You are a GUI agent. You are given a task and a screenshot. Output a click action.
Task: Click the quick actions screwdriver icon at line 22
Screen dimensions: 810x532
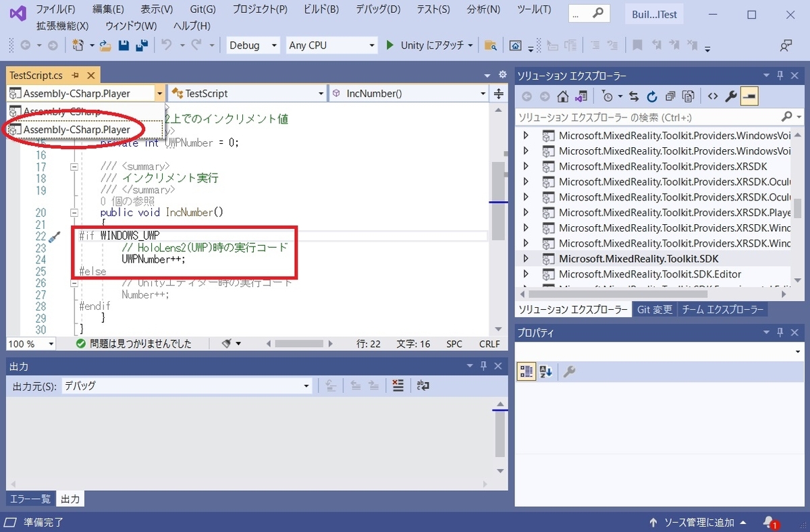(x=55, y=236)
